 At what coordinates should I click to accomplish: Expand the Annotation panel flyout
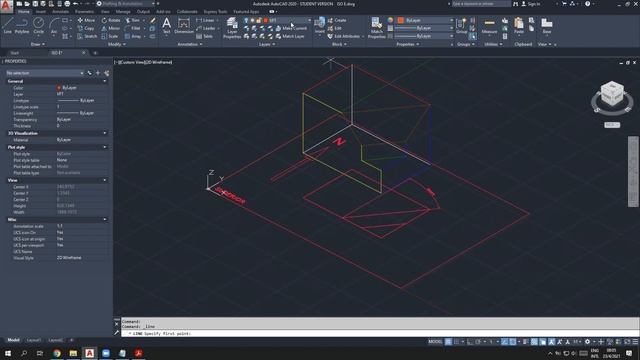click(x=189, y=44)
